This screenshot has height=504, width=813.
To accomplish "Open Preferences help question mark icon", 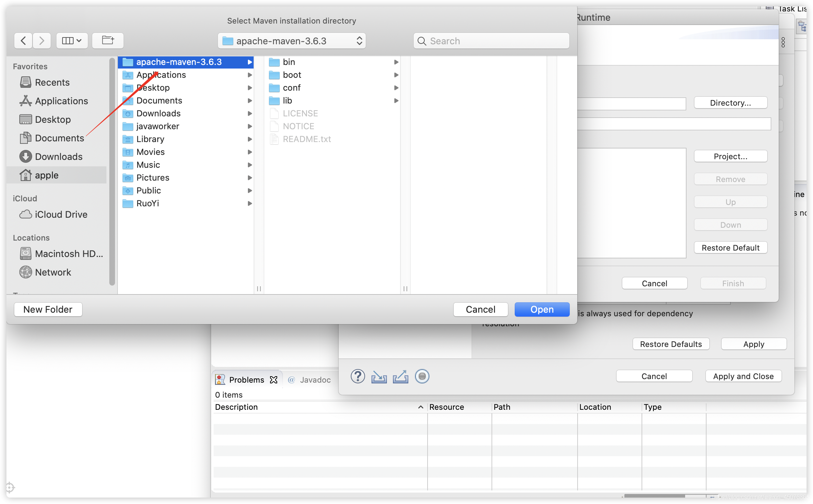I will coord(358,376).
